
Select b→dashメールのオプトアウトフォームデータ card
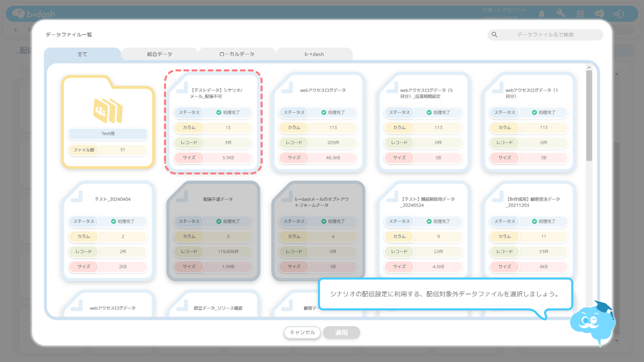(318, 231)
